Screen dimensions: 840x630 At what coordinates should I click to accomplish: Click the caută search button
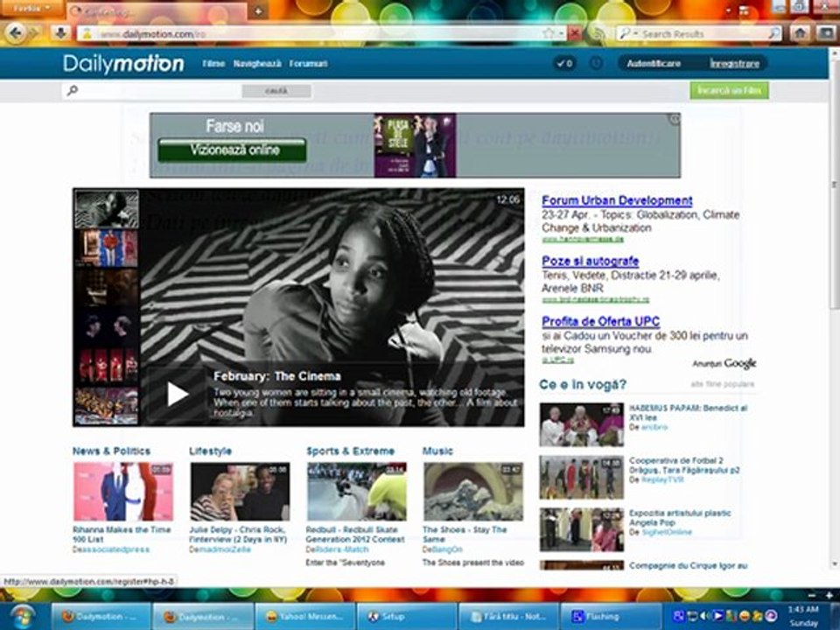click(276, 91)
